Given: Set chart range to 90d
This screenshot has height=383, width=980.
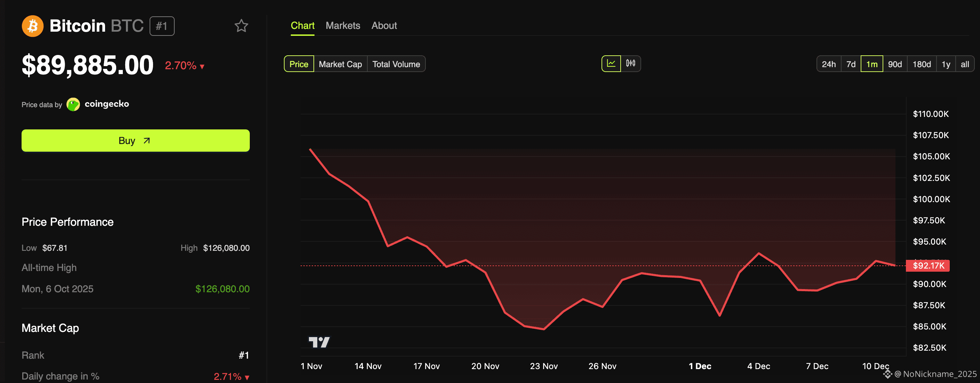Looking at the screenshot, I should pyautogui.click(x=894, y=64).
